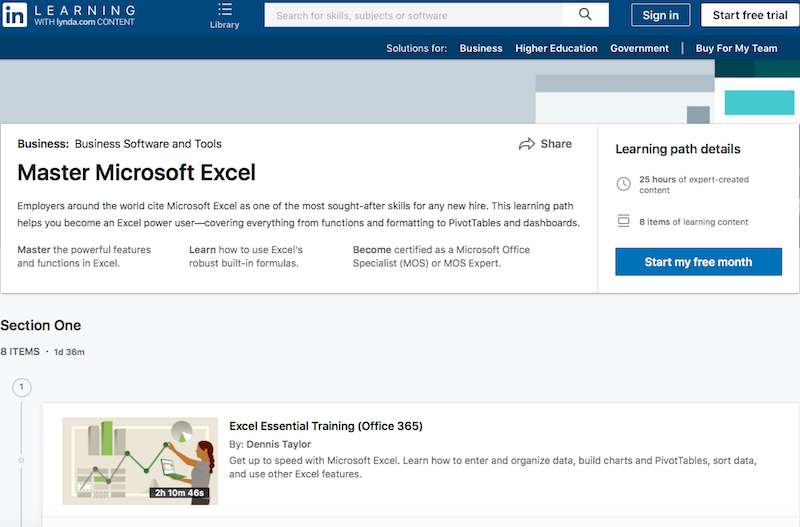This screenshot has width=800, height=527.
Task: Click the Section One heading
Action: 41,325
